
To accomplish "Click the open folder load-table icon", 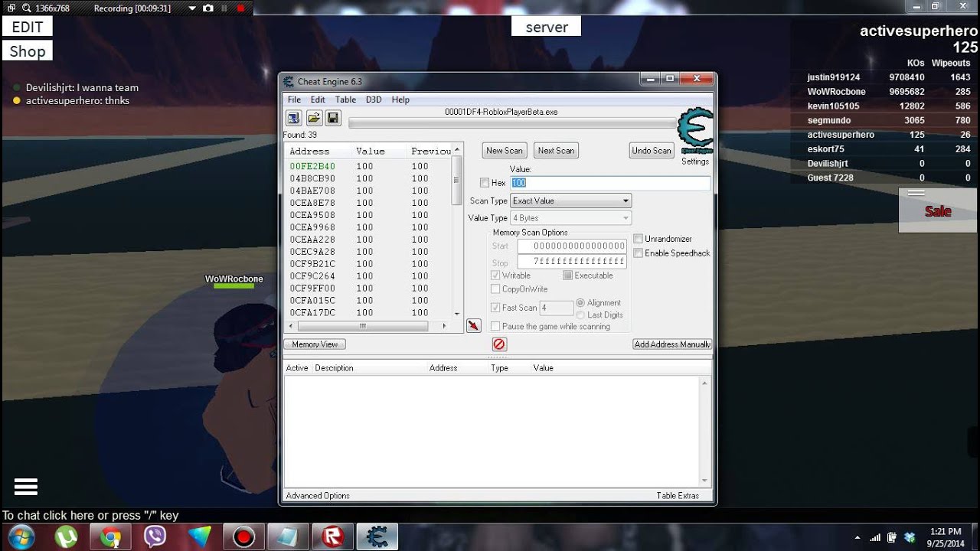I will (314, 118).
